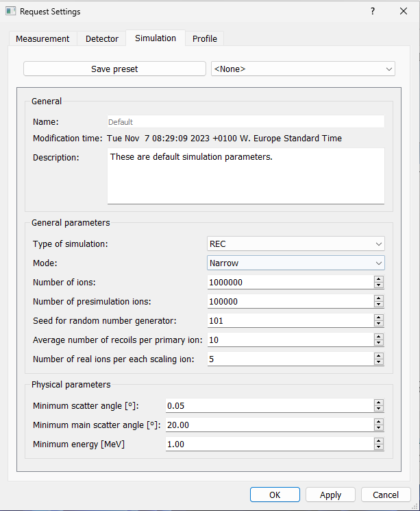Increase real ions per scaling ion
Viewport: 420px width, 511px height.
pyautogui.click(x=379, y=356)
